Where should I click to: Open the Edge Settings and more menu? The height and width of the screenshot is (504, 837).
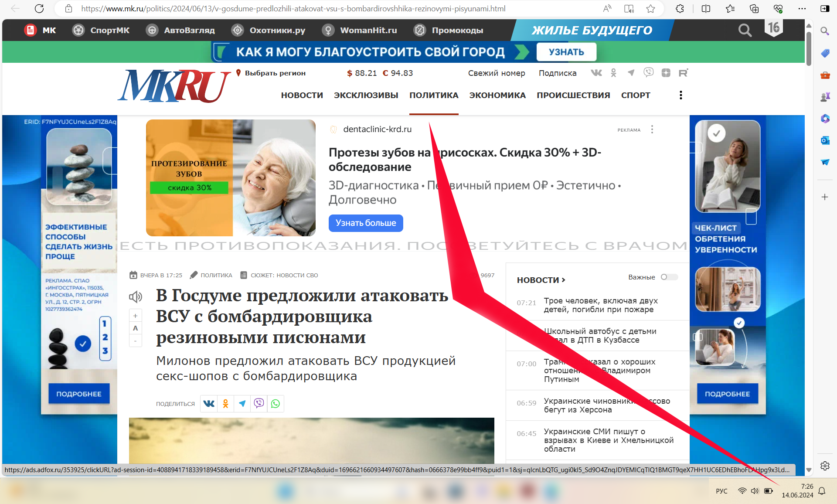pyautogui.click(x=802, y=8)
